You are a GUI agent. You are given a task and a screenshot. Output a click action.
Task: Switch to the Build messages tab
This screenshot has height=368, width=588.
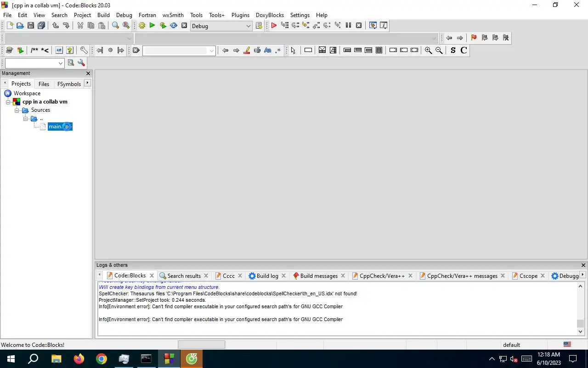coord(319,276)
